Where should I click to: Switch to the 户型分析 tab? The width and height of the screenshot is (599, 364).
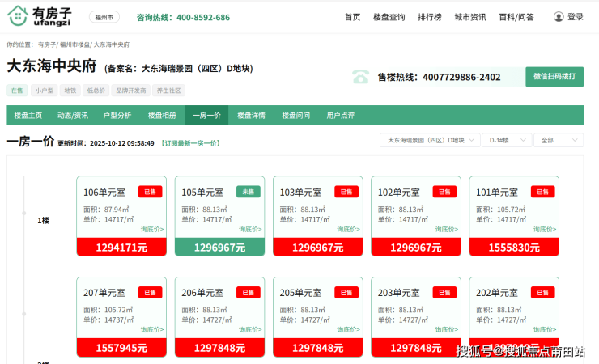pos(117,116)
